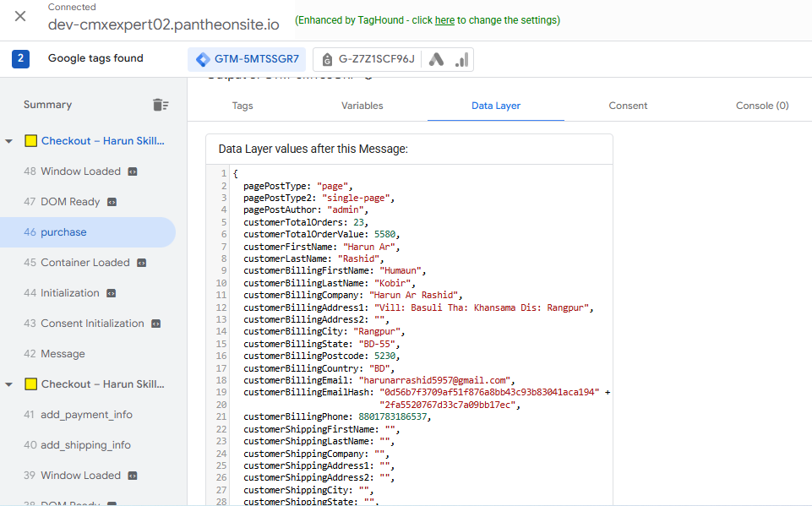Screen dimensions: 812x506
Task: Select the GTM-5MTSSGR7 container chip
Action: (247, 60)
